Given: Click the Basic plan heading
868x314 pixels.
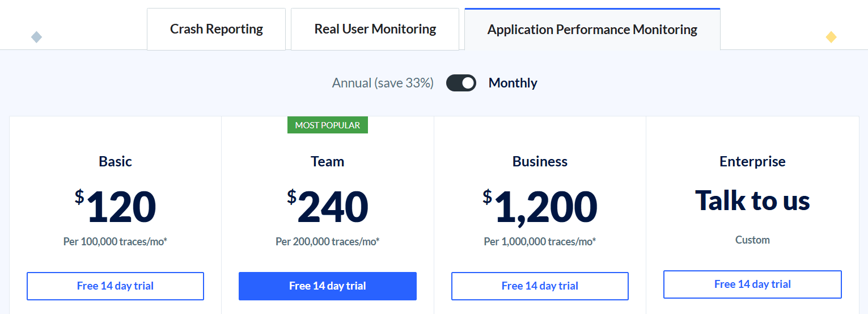Looking at the screenshot, I should pos(115,161).
